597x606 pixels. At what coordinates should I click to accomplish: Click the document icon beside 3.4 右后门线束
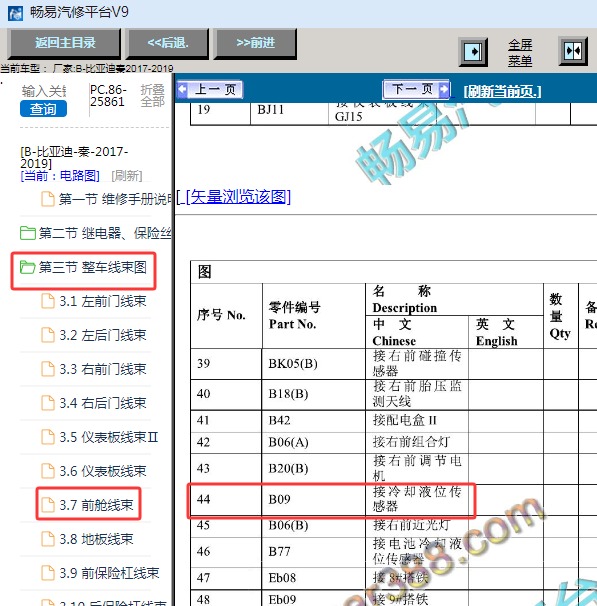(x=48, y=403)
